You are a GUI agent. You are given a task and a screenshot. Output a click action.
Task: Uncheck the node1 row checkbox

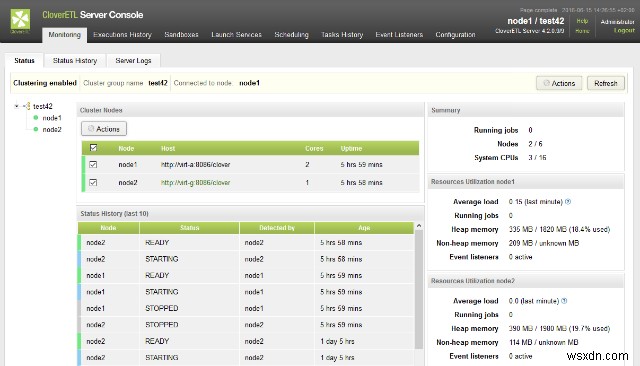[x=93, y=164]
